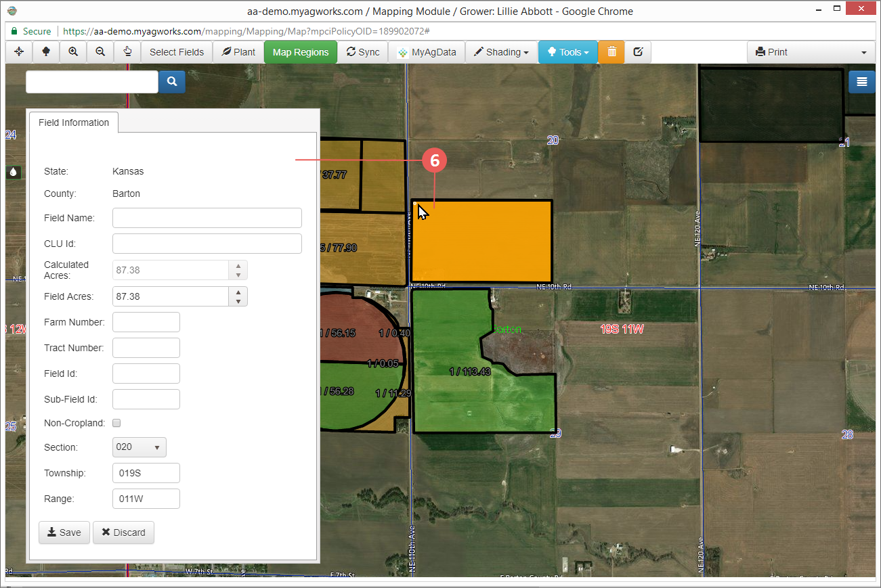
Task: Click the browser address URL
Action: point(246,32)
